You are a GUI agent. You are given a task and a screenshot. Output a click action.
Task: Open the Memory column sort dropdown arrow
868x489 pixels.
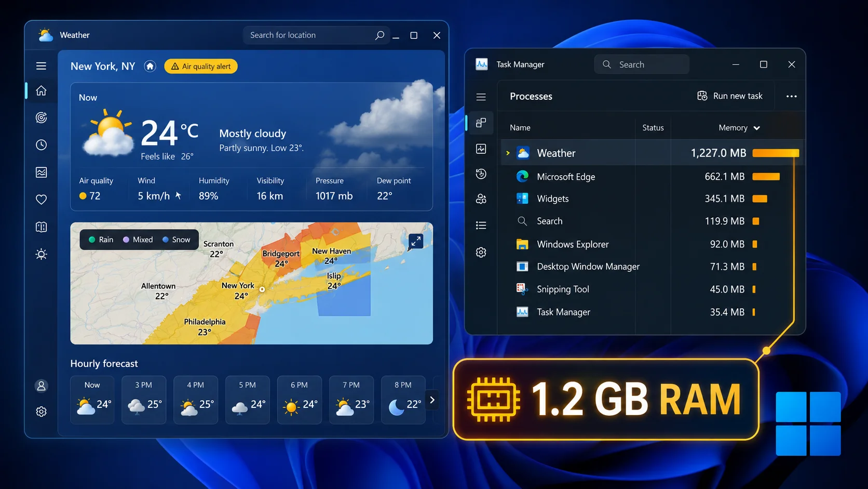(x=756, y=128)
